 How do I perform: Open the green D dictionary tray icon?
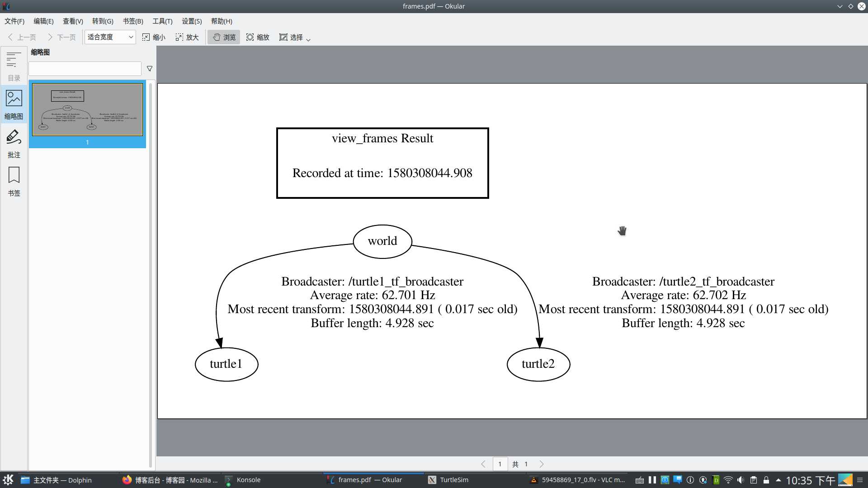click(716, 480)
